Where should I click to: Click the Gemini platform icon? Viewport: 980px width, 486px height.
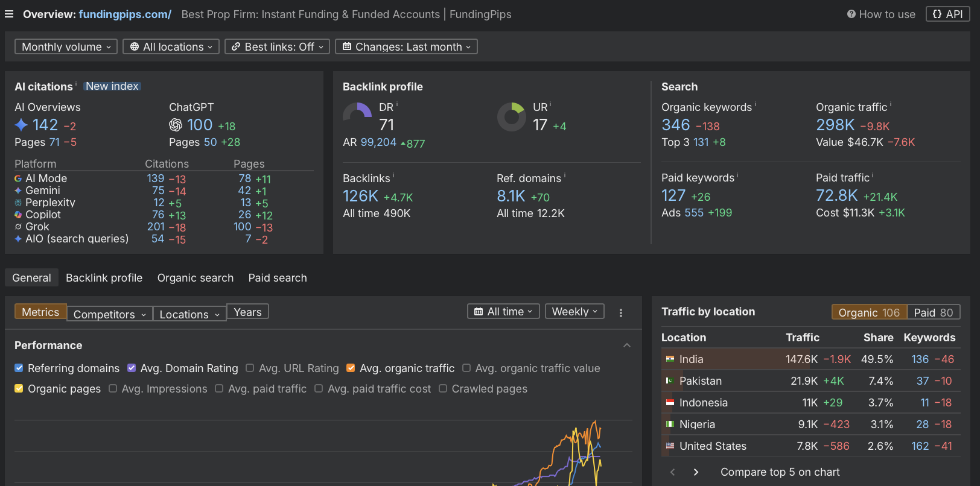(18, 191)
